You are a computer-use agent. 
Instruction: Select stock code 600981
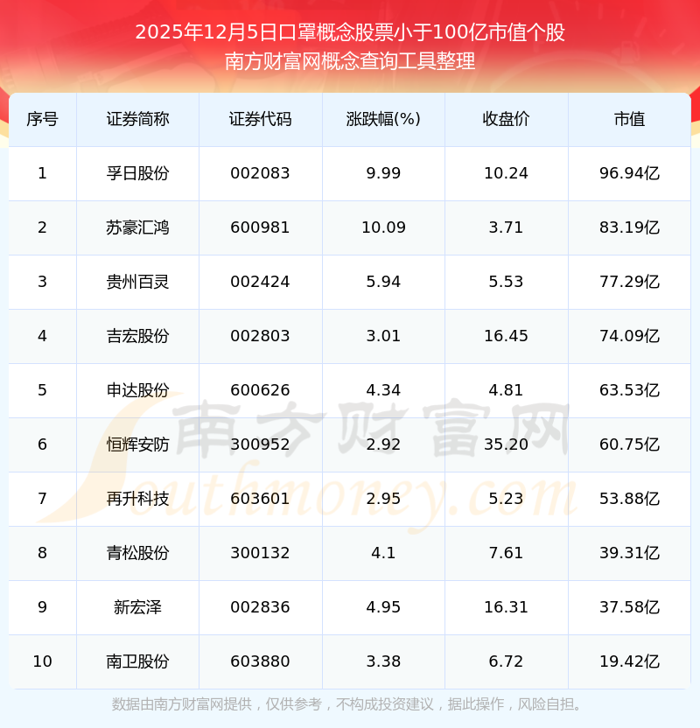click(260, 227)
